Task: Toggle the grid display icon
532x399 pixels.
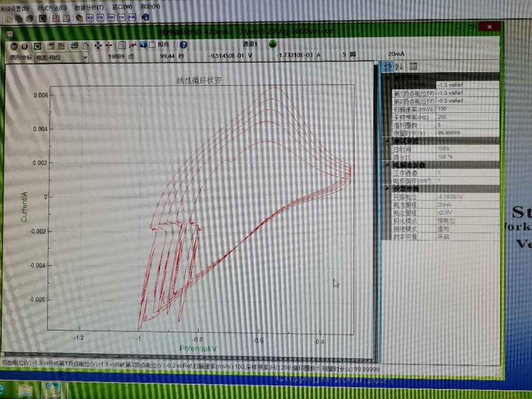Action: tap(122, 45)
